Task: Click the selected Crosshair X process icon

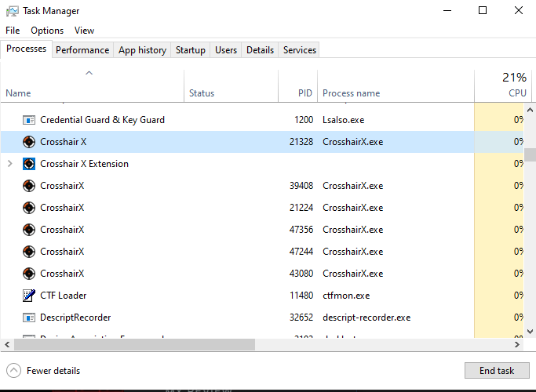Action: point(29,142)
